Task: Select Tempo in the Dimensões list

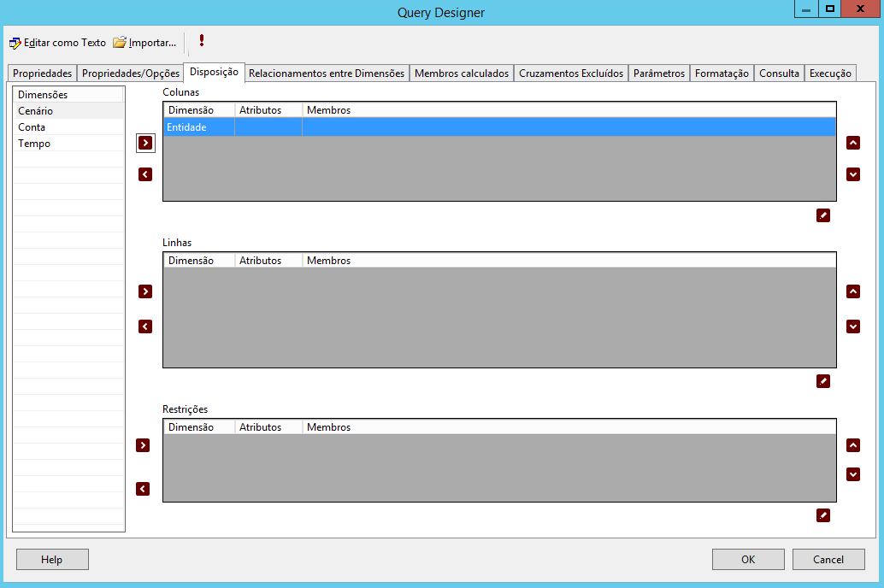Action: [x=68, y=144]
